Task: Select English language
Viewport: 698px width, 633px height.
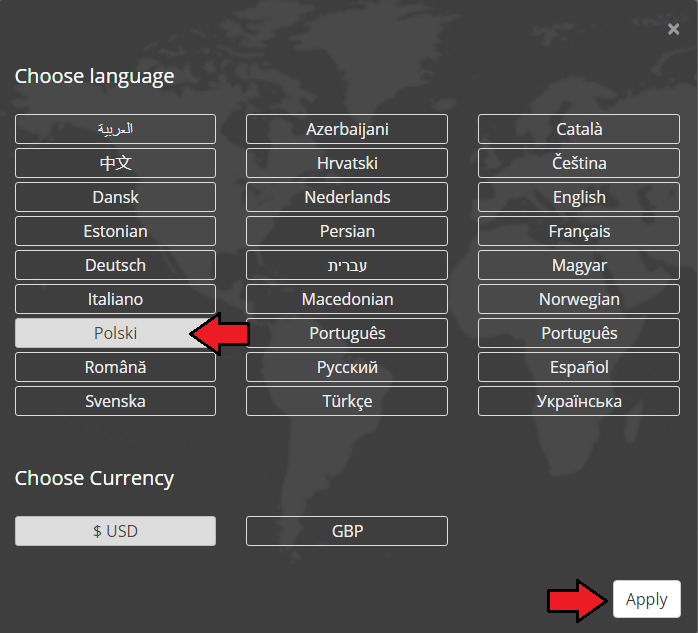Action: [x=579, y=197]
